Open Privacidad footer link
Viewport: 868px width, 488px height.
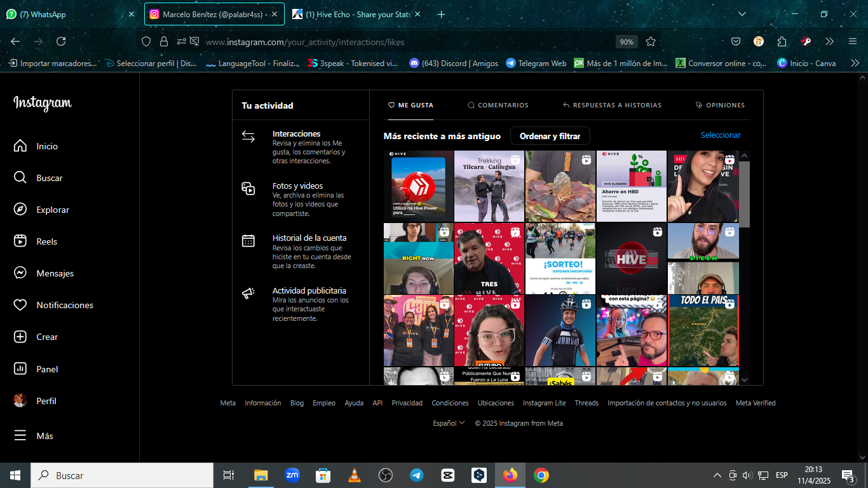(407, 403)
